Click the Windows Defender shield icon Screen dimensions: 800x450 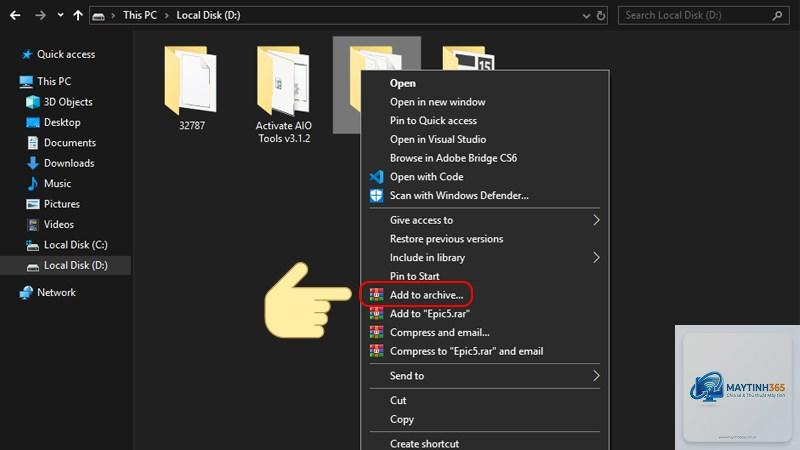click(377, 195)
